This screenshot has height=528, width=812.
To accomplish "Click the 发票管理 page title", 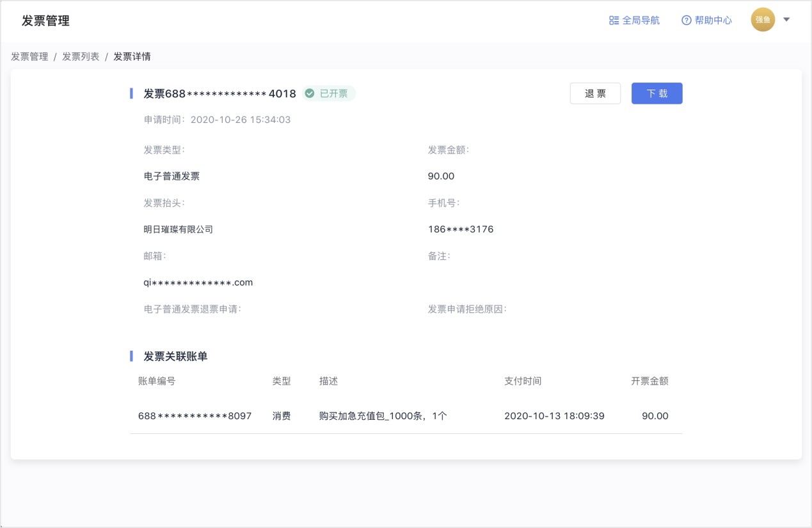I will tap(45, 20).
